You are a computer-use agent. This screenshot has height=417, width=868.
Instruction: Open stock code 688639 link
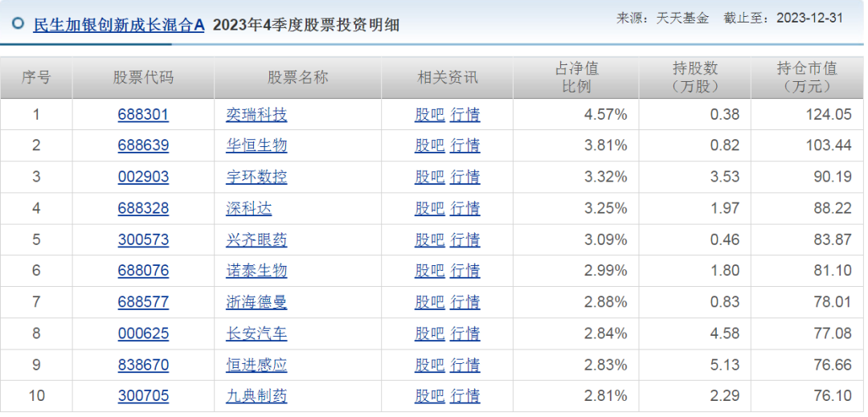[x=143, y=145]
